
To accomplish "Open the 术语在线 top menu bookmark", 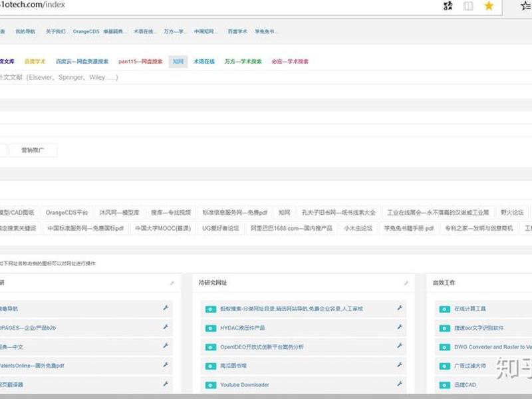I will 144,31.
